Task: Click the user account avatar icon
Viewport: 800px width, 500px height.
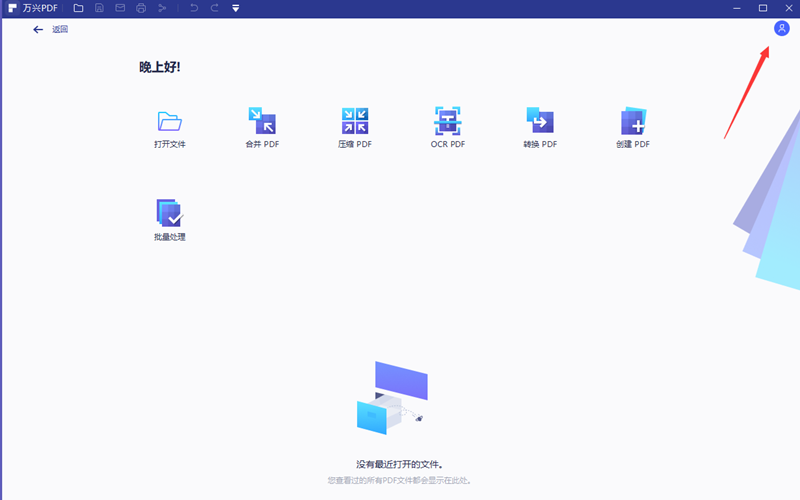Action: tap(782, 29)
